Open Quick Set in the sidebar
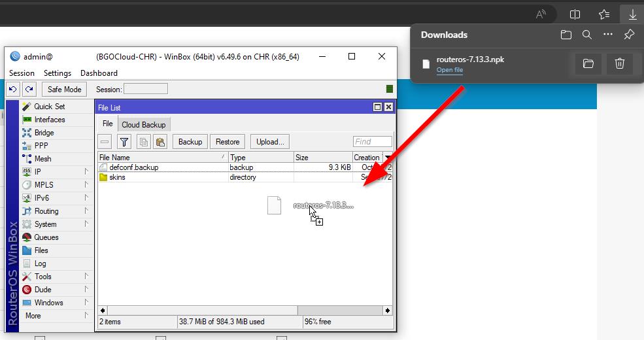644x340 pixels. click(49, 107)
